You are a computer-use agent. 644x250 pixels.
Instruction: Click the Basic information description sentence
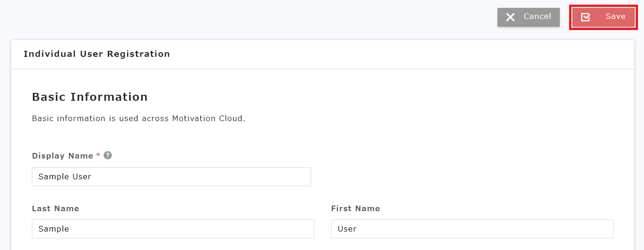[138, 118]
